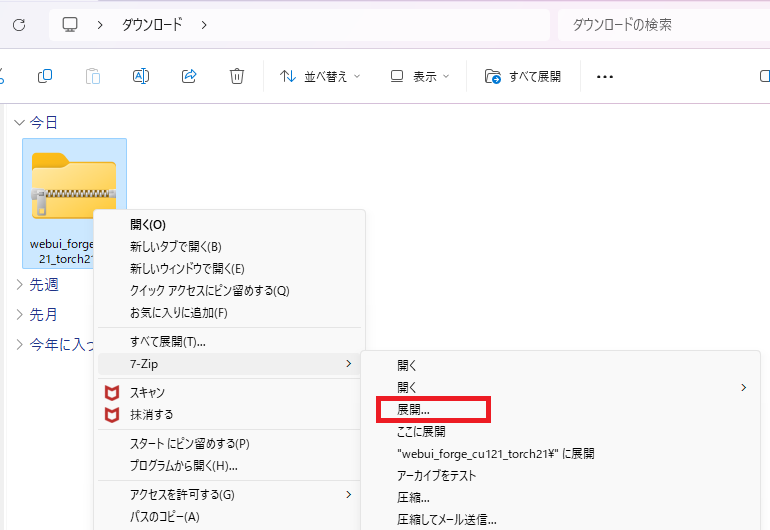Open the 表示 view dropdown
The image size is (770, 530).
click(x=420, y=76)
